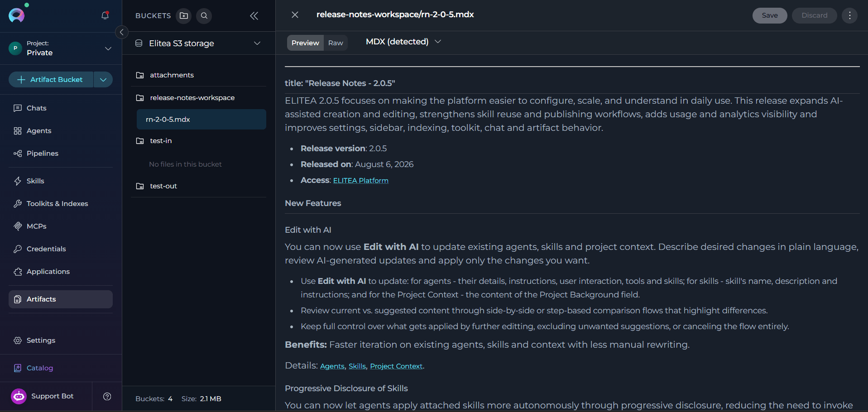This screenshot has height=412, width=868.
Task: Click the attachments folder icon
Action: (140, 75)
